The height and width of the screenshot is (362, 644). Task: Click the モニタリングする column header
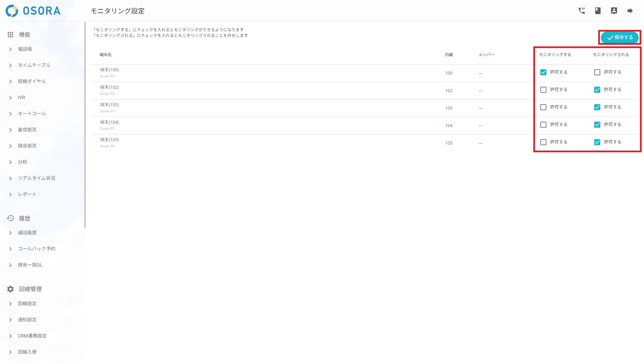click(x=555, y=55)
